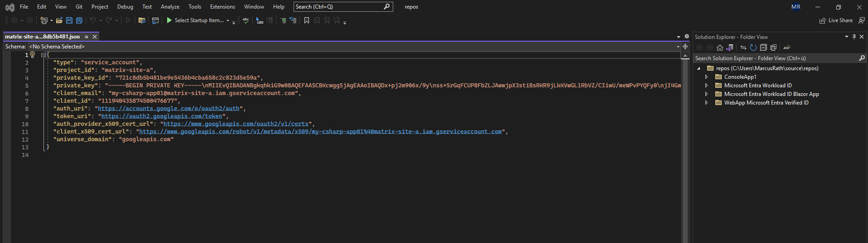Toggle pin on the json document tab
The height and width of the screenshot is (243, 868).
(x=86, y=37)
